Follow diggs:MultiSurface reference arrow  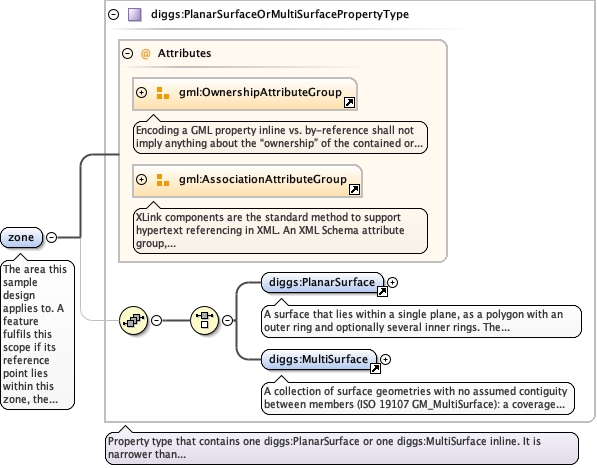[x=375, y=368]
